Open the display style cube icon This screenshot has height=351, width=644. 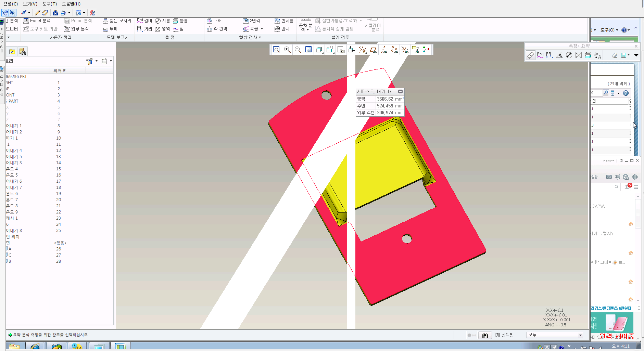(x=319, y=50)
